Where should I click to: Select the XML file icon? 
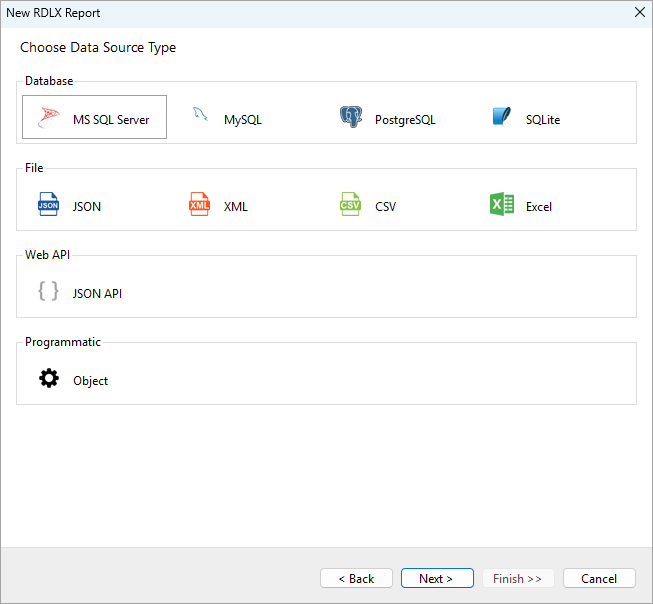(x=199, y=204)
